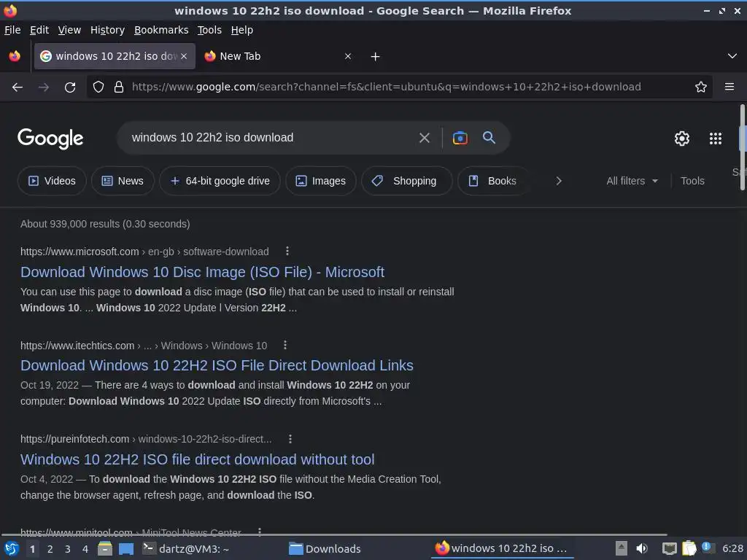This screenshot has width=747, height=560.
Task: Filter results by Shopping
Action: pyautogui.click(x=406, y=181)
